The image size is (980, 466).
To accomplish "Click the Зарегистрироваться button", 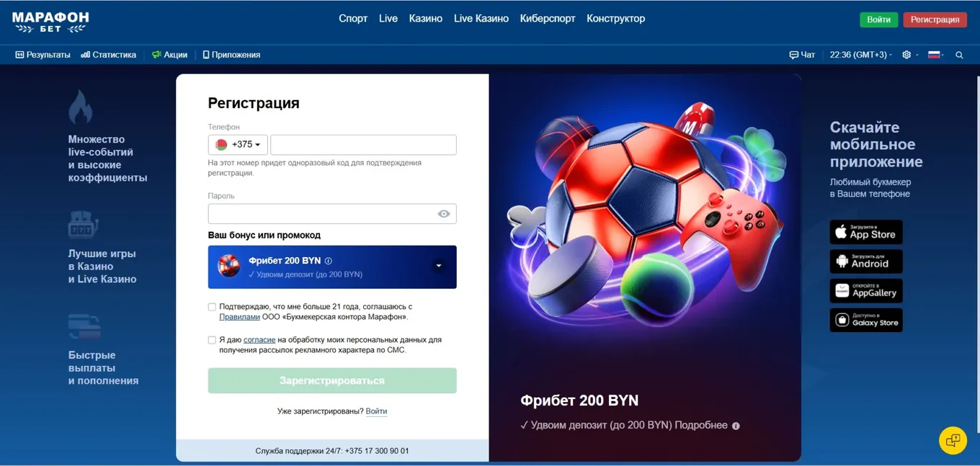I will pos(332,380).
